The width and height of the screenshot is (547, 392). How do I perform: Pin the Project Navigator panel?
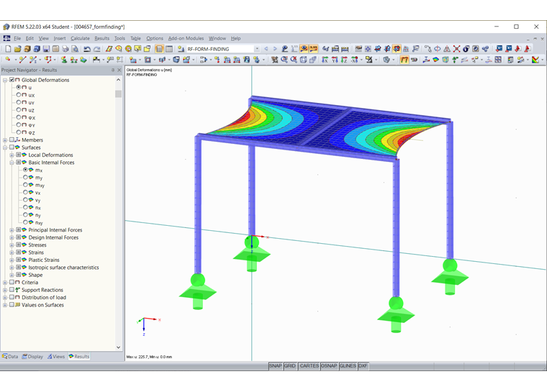[113, 70]
